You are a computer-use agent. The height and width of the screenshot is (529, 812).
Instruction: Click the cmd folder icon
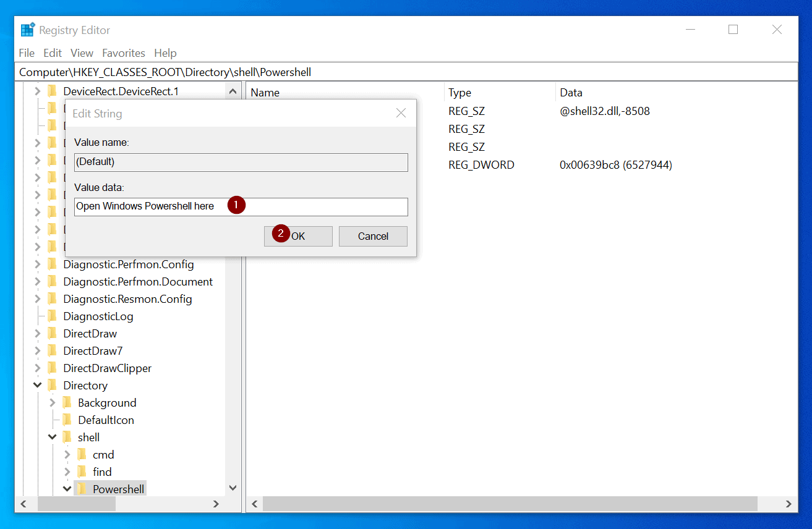pos(82,455)
